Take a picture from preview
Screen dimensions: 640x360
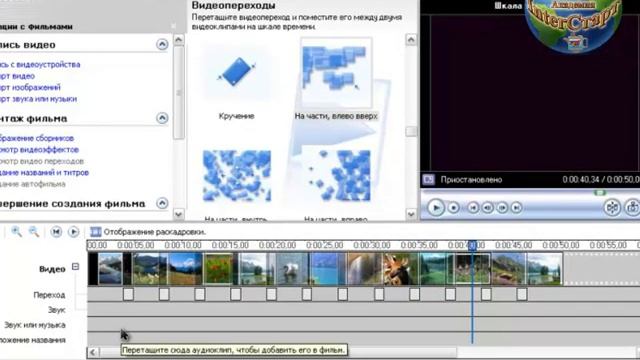[633, 207]
